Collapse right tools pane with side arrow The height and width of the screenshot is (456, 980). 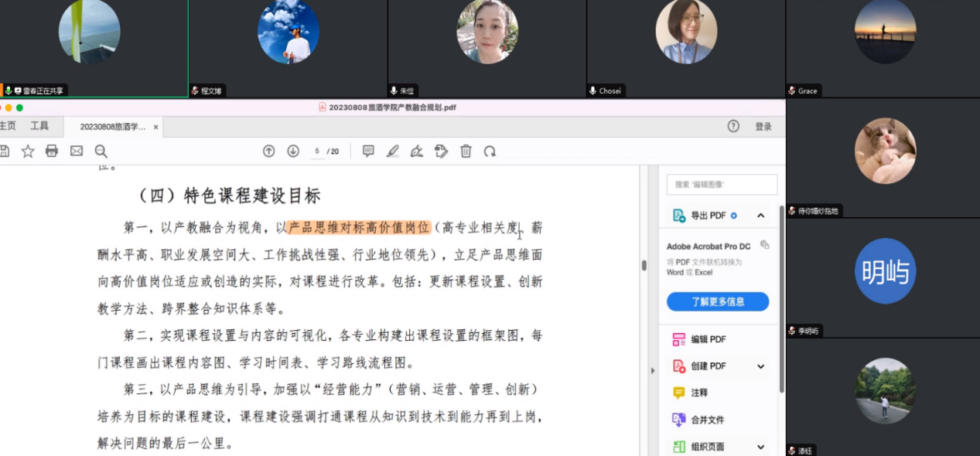tap(651, 370)
